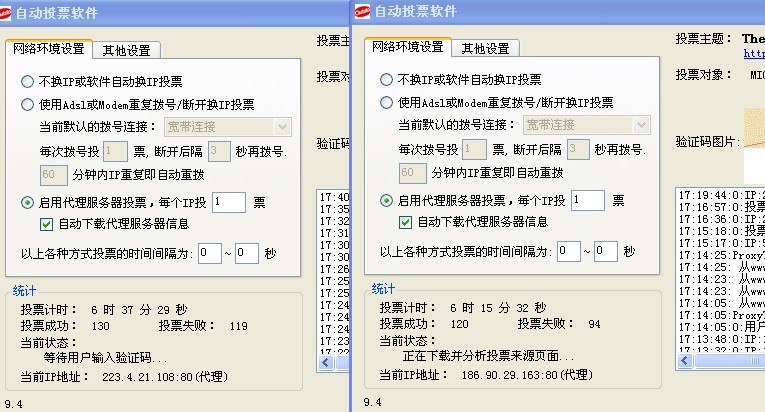Click 投票计时 value 6时37分29秒 in left window

point(139,310)
